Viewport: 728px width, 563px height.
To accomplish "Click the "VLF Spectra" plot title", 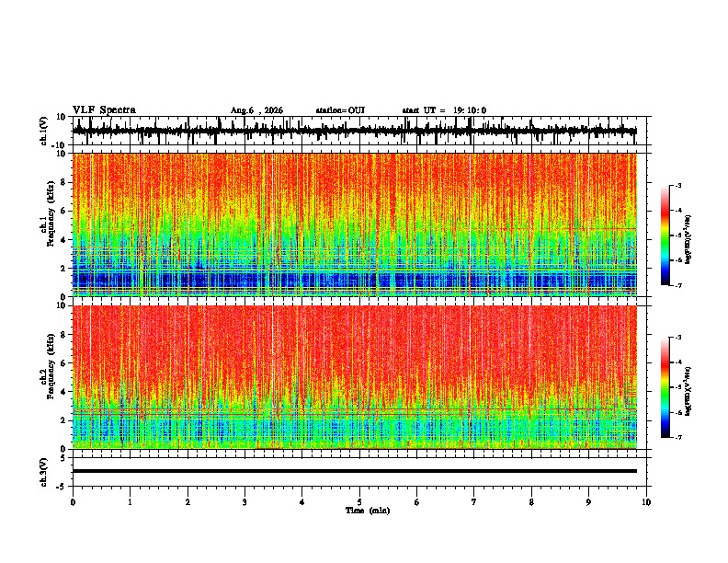I will click(x=104, y=110).
